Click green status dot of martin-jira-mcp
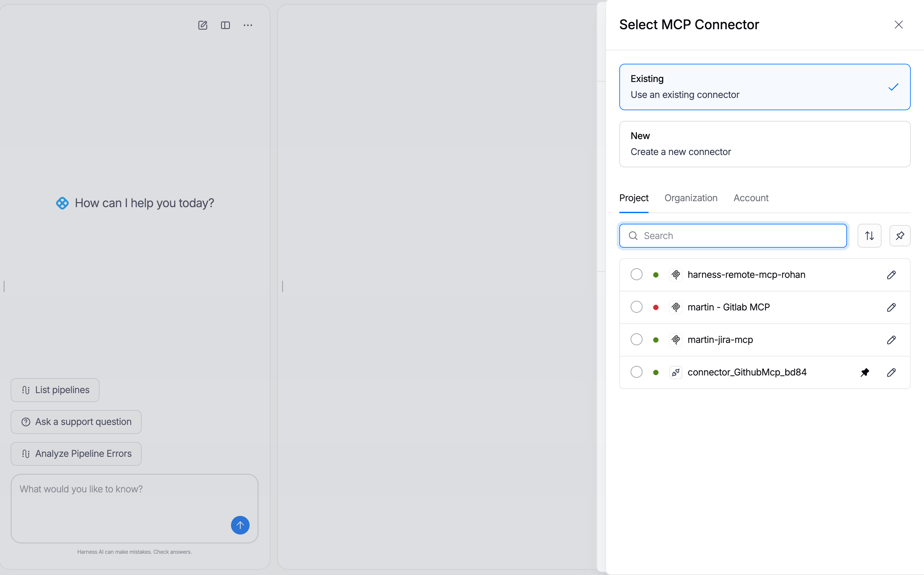Viewport: 924px width, 575px height. (655, 340)
